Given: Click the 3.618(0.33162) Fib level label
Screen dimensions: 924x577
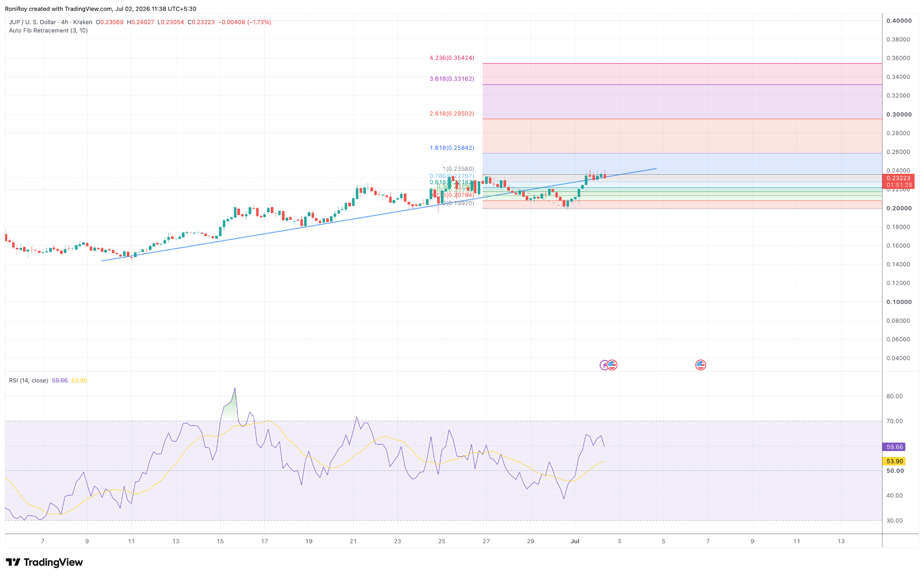Looking at the screenshot, I should [x=452, y=79].
